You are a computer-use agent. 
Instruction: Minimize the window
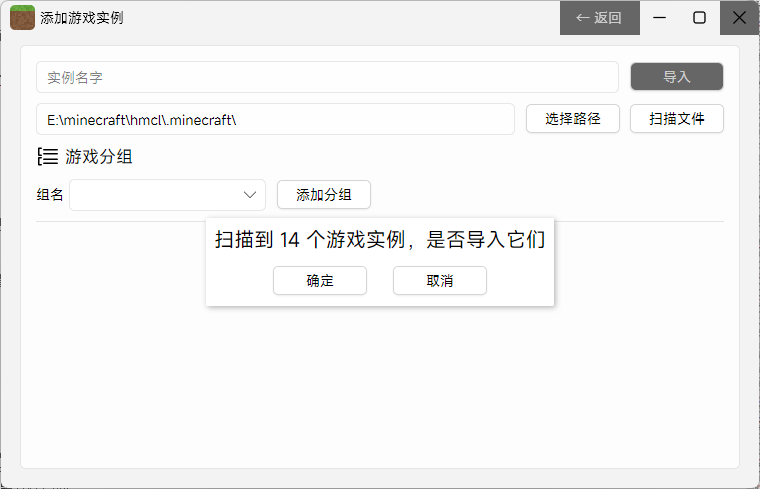[660, 18]
